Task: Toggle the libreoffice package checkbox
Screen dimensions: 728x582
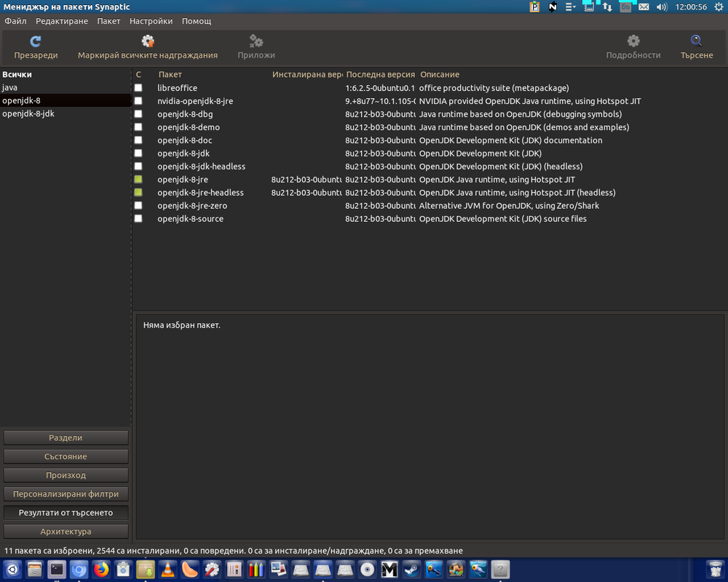Action: click(138, 88)
